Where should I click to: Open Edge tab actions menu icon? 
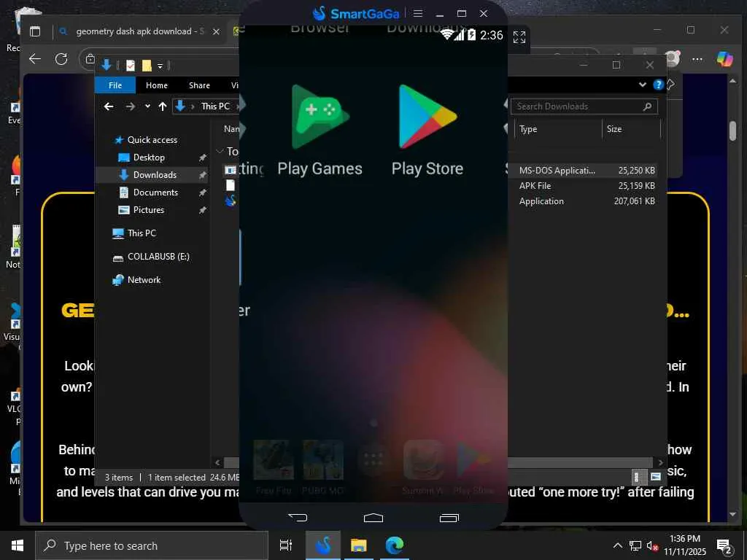coord(35,31)
